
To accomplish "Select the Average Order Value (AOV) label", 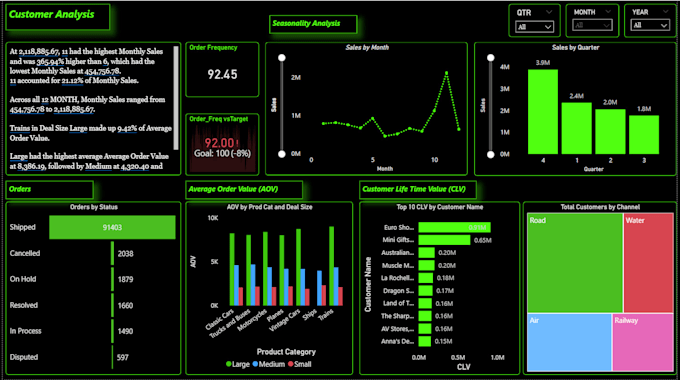I will click(x=244, y=190).
